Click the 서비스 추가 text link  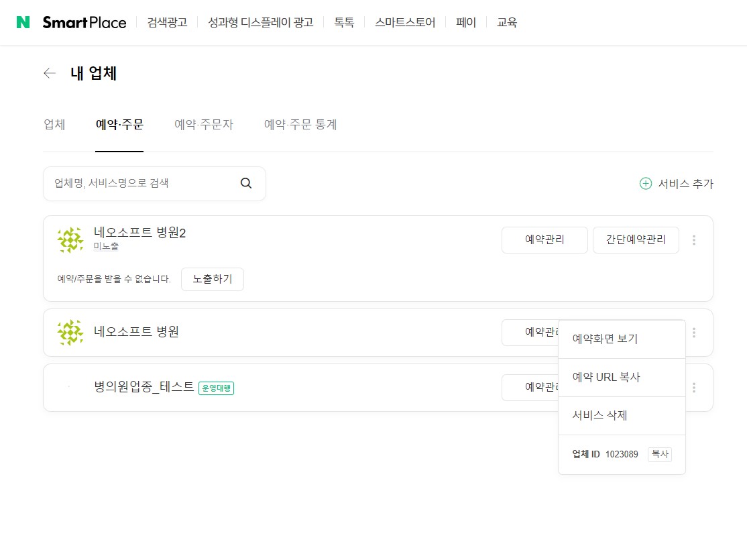(685, 184)
